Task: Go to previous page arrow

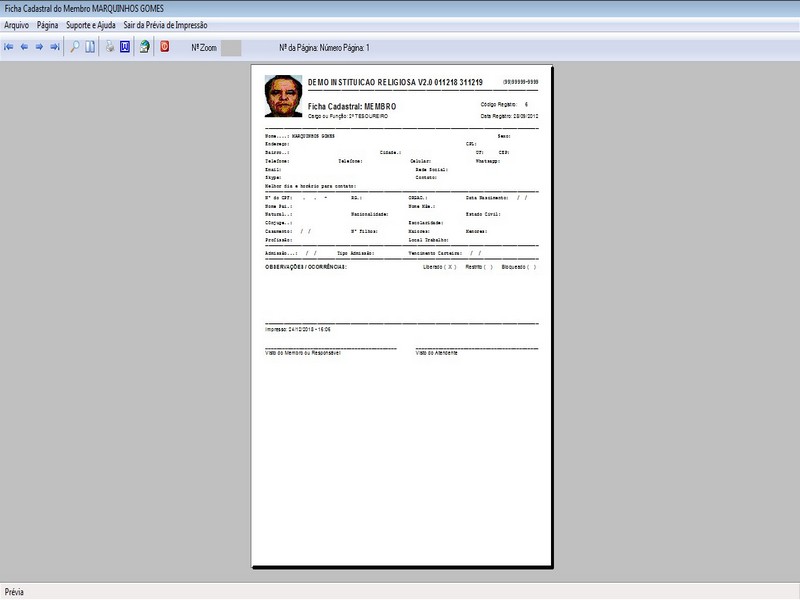Action: 24,47
